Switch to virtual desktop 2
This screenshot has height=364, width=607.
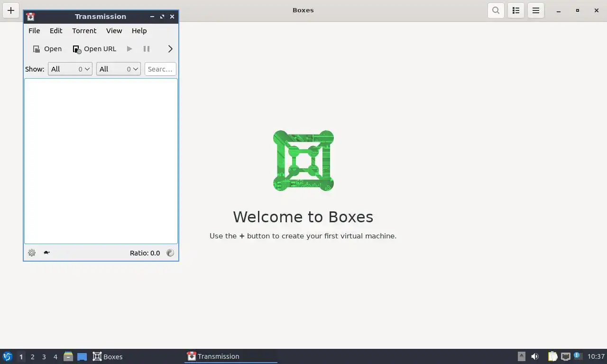pyautogui.click(x=33, y=357)
